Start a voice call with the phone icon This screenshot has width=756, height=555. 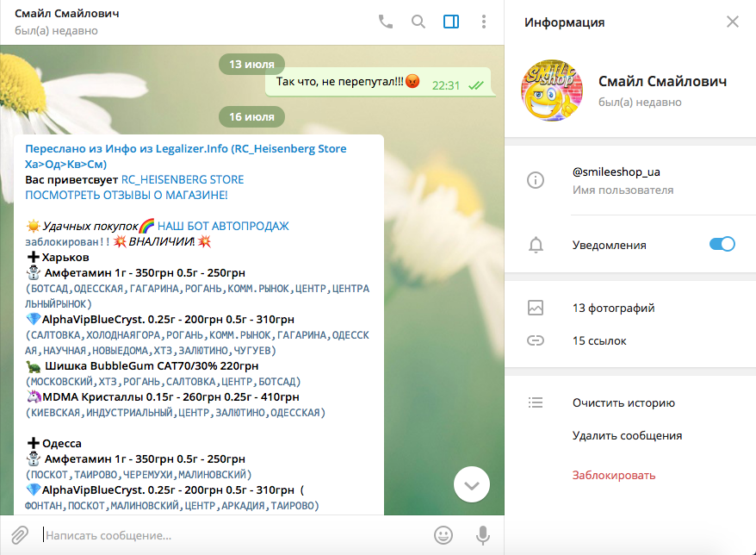pos(386,22)
